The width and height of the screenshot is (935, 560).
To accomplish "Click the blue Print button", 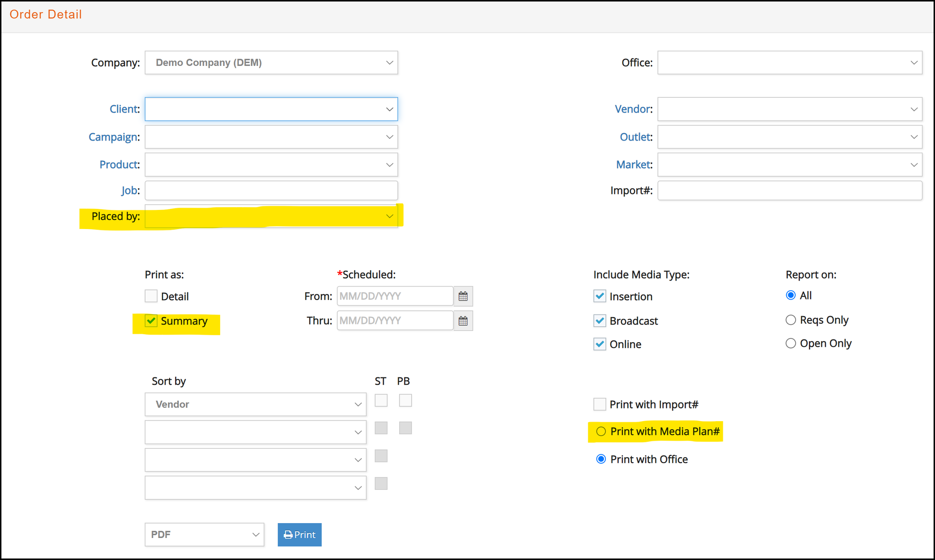I will (299, 534).
